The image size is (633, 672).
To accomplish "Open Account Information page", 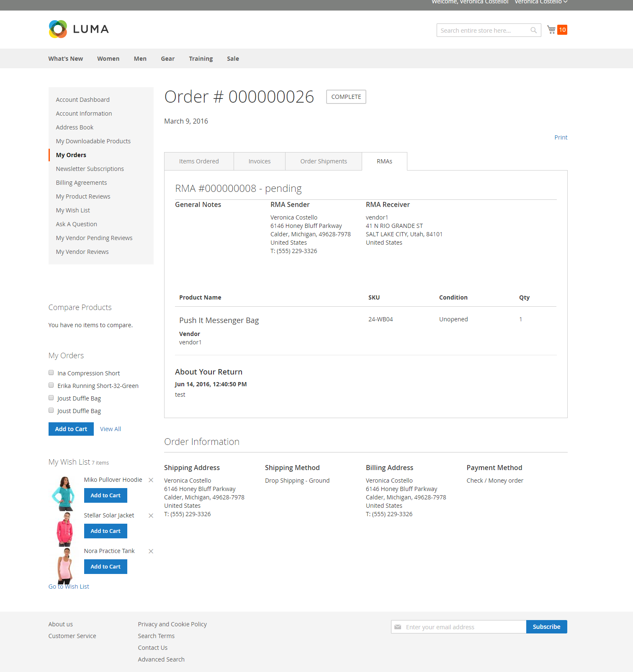I will click(x=84, y=114).
